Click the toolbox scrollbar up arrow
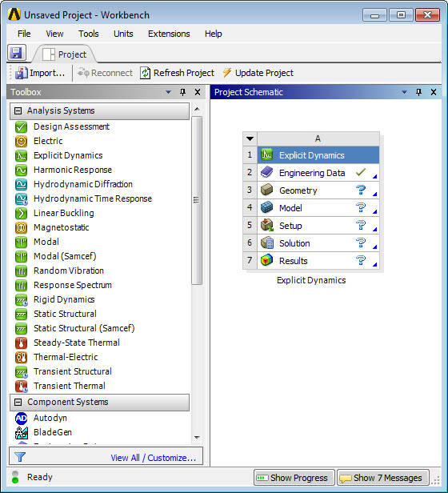Screen dimensions: 448x493 (197, 109)
